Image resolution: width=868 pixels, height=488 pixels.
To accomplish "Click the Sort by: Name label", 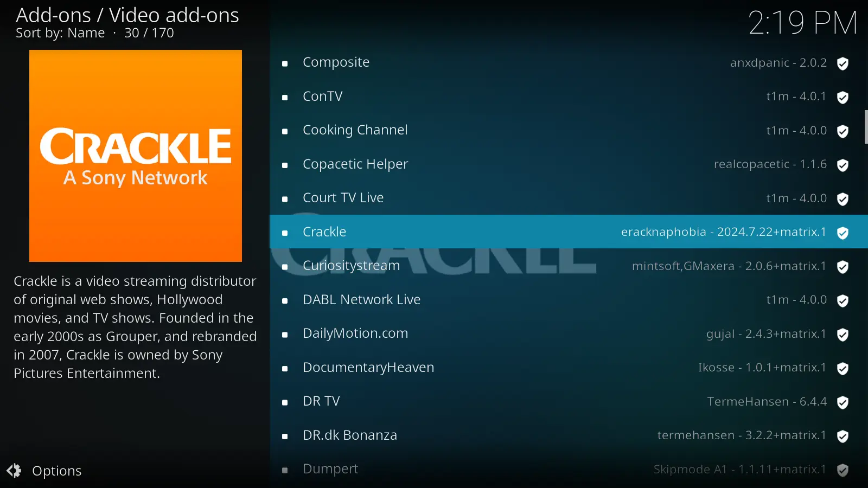I will tap(60, 33).
